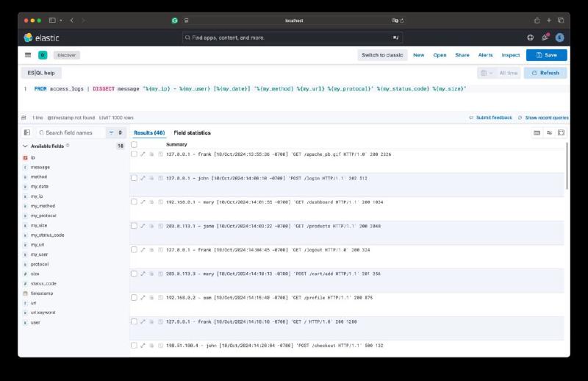Check the mary /dashboard row checkbox
The height and width of the screenshot is (381, 588).
coord(134,202)
